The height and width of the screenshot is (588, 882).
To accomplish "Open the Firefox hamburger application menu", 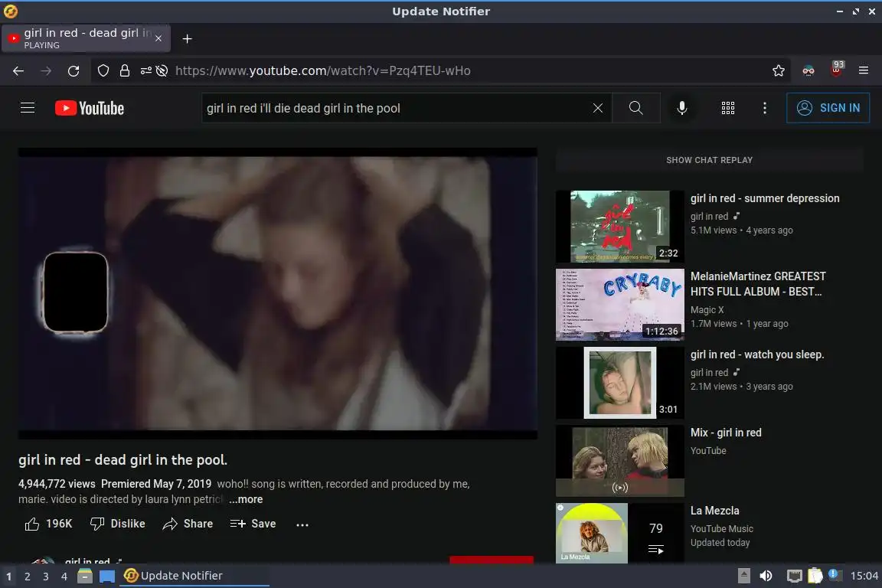I will coord(864,71).
